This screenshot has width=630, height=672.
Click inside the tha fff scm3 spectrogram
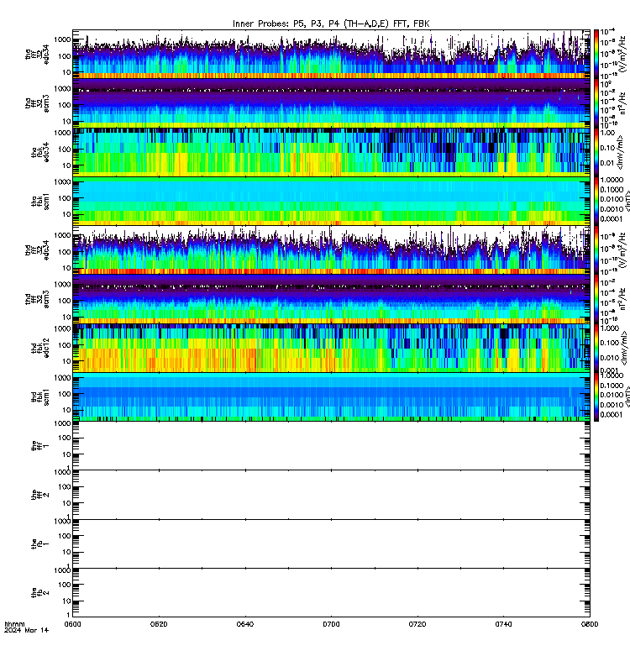point(331,103)
